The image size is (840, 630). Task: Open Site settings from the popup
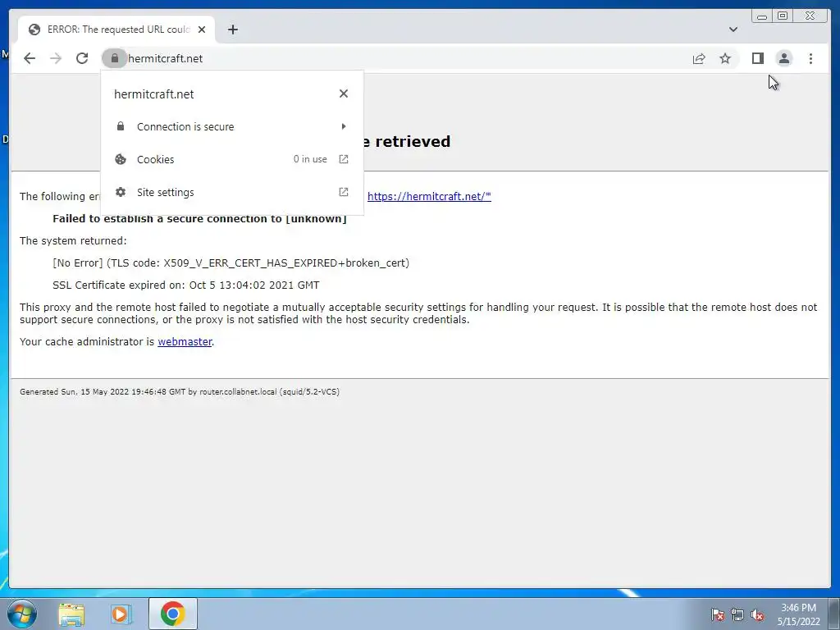point(232,192)
